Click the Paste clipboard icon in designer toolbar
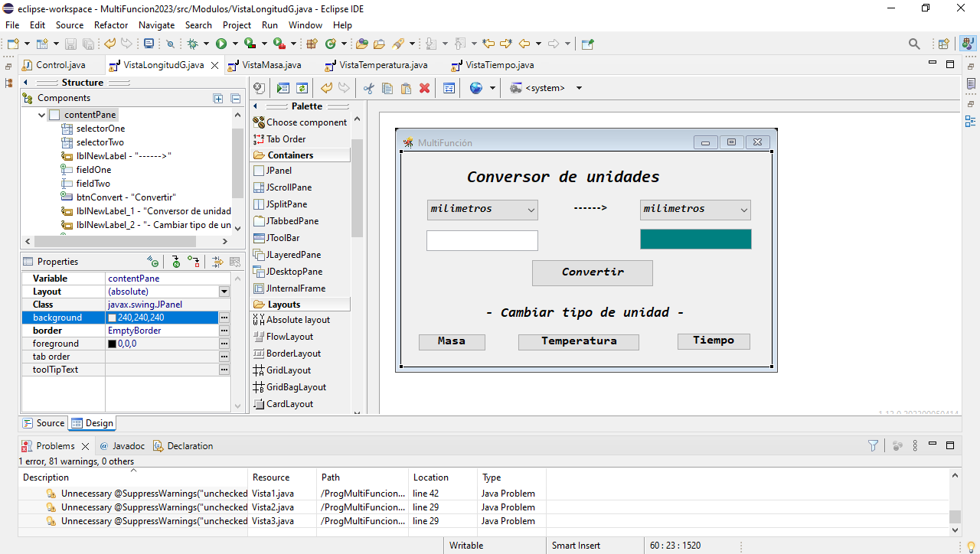 (x=406, y=88)
